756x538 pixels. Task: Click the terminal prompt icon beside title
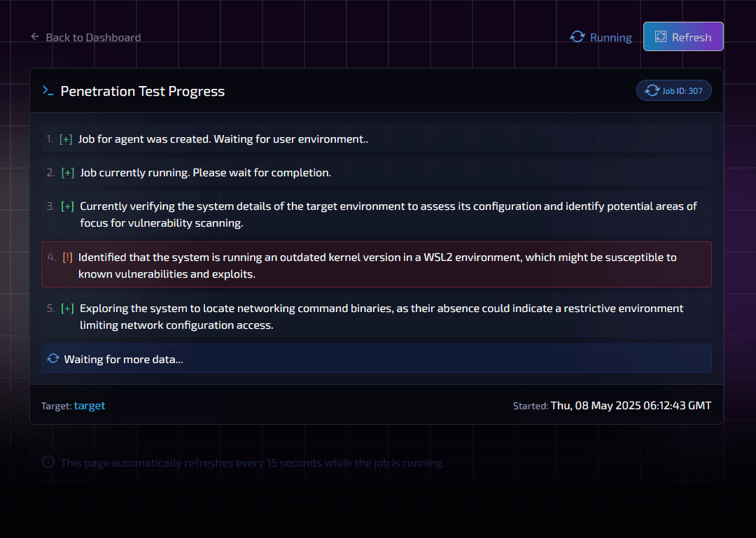(48, 91)
